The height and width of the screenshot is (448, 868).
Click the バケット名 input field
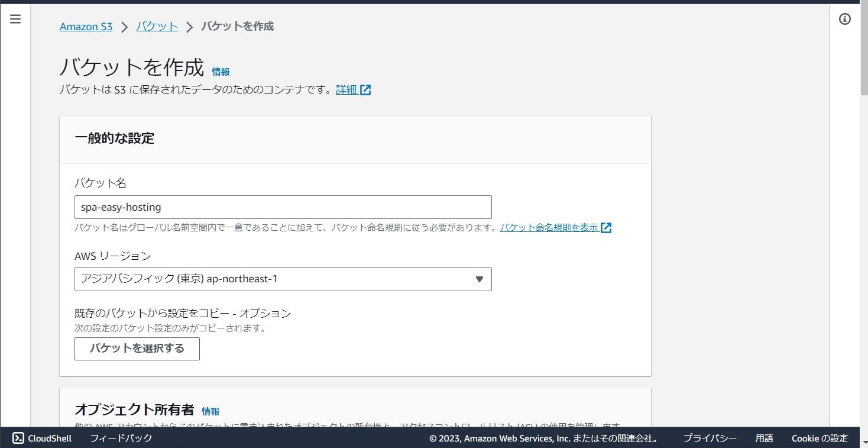(283, 207)
